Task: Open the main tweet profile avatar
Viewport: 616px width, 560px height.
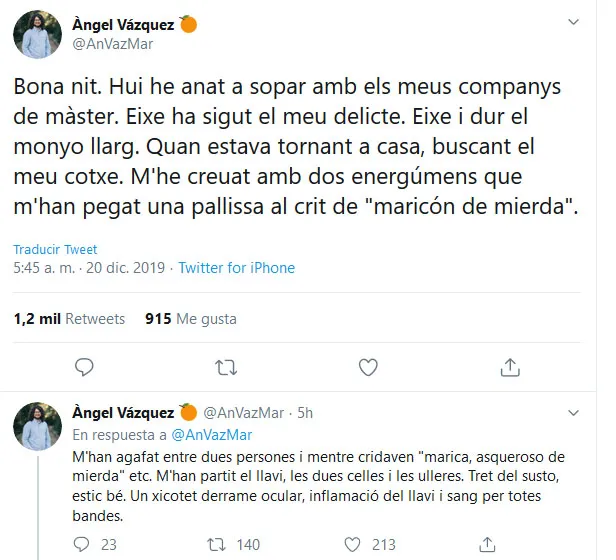Action: click(37, 35)
